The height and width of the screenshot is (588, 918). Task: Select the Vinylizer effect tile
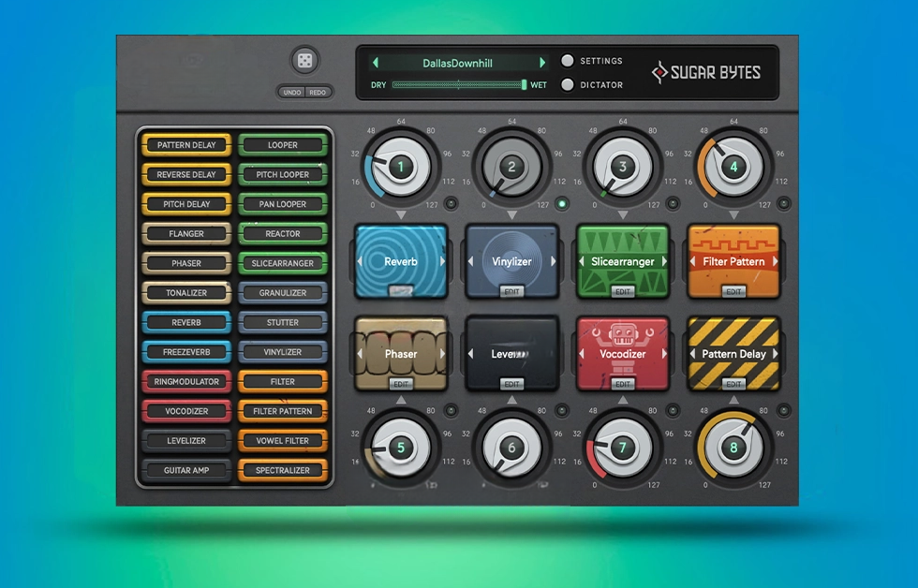click(x=511, y=261)
